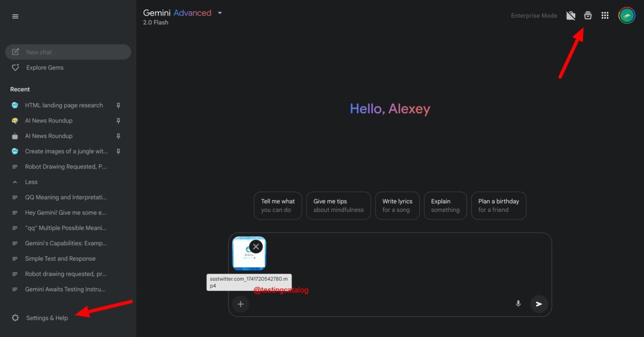644x337 pixels.
Task: Select Tell me what you can do
Action: click(x=278, y=206)
